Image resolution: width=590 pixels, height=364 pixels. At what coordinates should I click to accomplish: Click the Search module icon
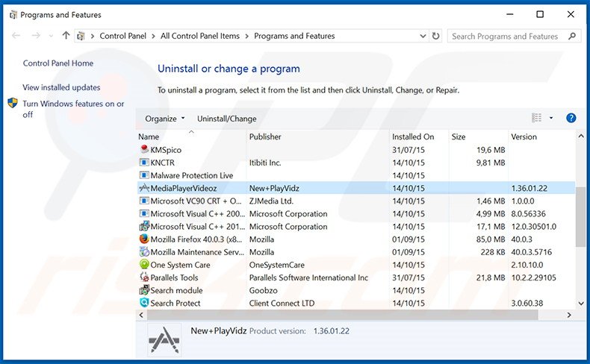click(144, 290)
